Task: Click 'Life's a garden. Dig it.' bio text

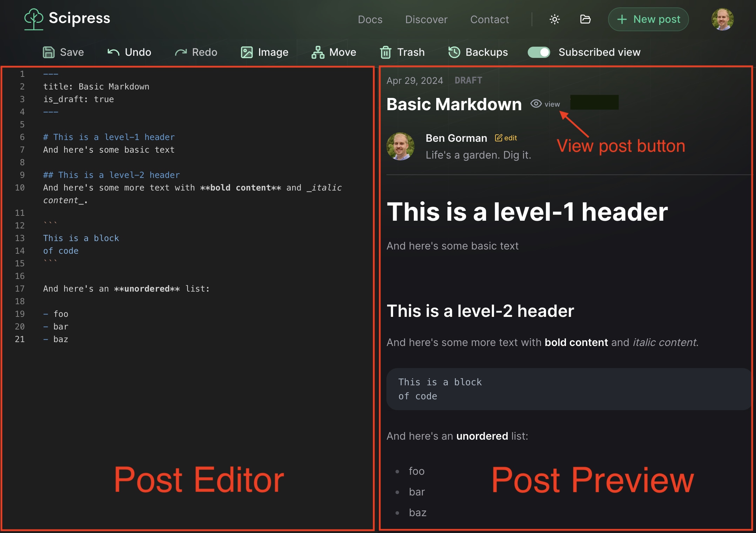Action: tap(478, 155)
